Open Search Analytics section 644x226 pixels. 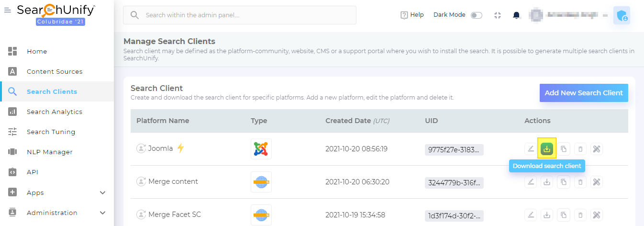click(55, 112)
